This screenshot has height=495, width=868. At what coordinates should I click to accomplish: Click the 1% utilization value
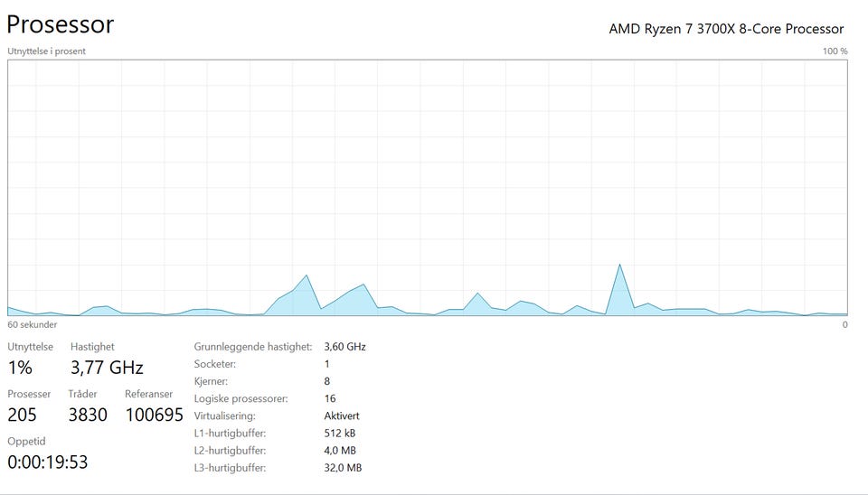[20, 368]
